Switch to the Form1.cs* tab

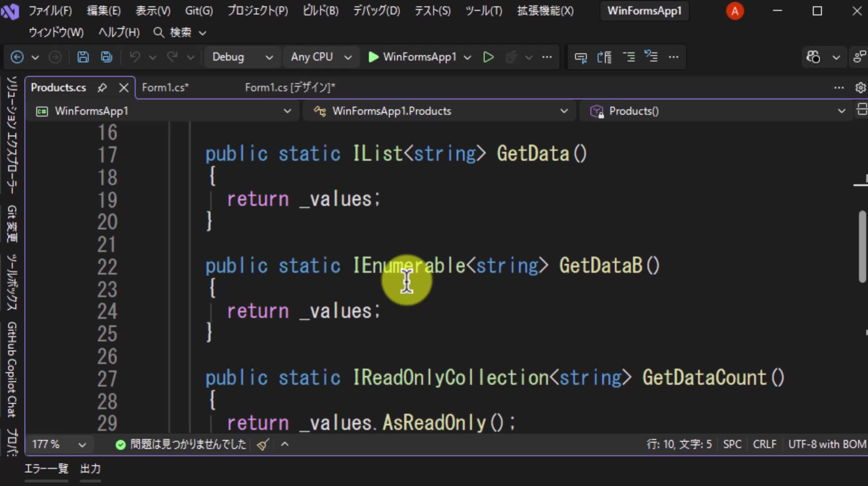point(165,88)
